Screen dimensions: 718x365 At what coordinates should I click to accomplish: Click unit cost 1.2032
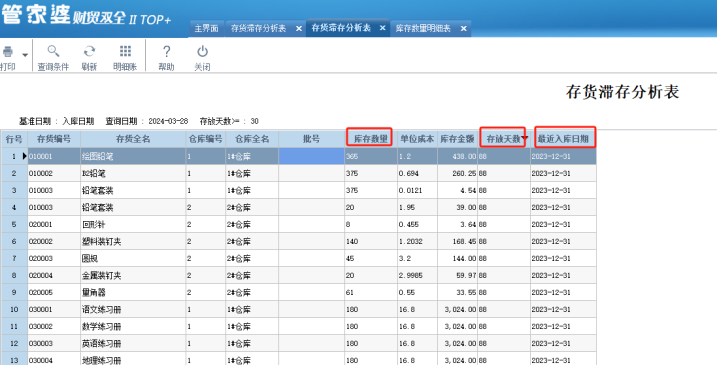(417, 241)
